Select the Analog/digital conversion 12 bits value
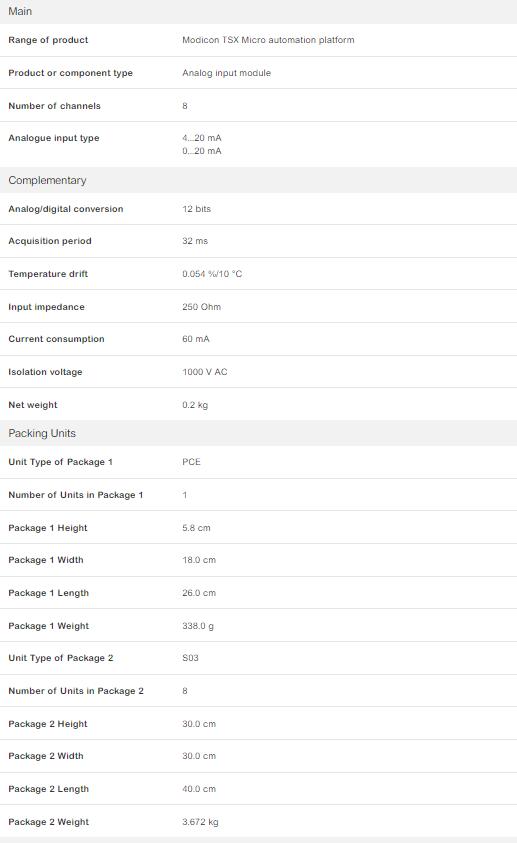 point(196,209)
